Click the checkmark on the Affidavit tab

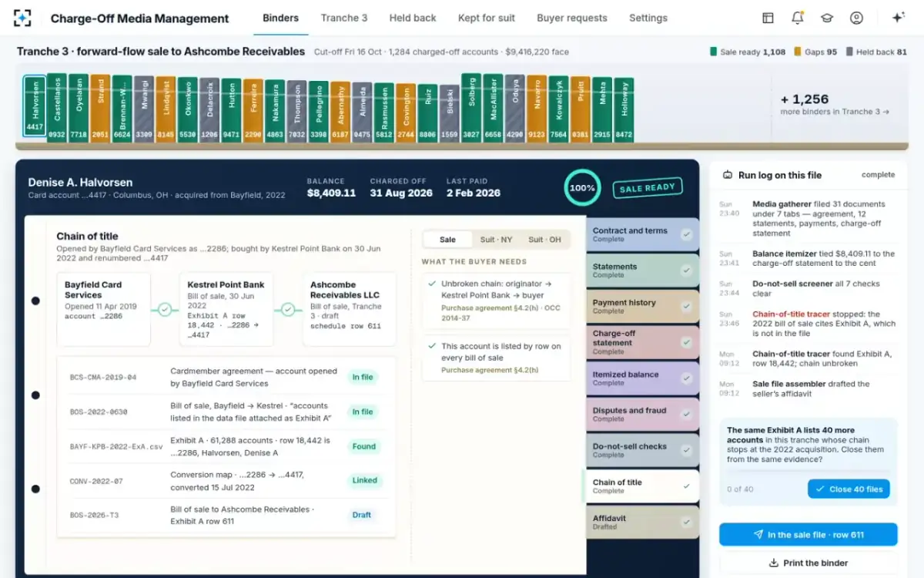coord(686,523)
